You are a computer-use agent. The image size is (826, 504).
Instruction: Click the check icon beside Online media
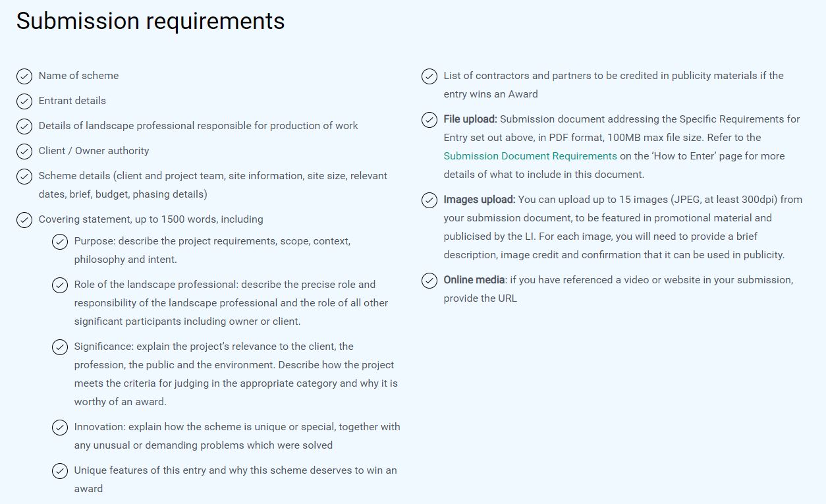[429, 281]
